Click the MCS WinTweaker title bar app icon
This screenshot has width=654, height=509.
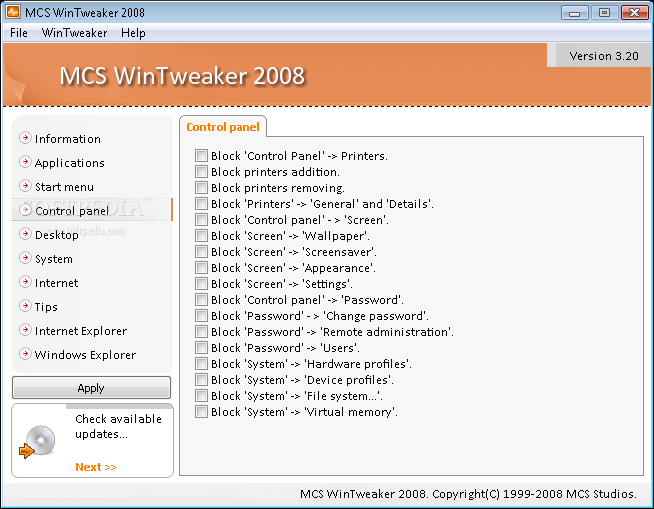(13, 12)
